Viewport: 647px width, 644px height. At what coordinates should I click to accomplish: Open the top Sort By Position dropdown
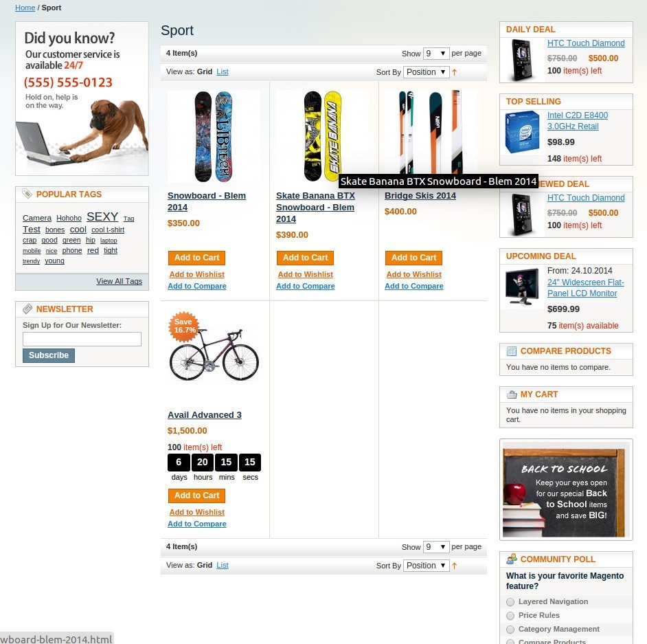click(427, 72)
